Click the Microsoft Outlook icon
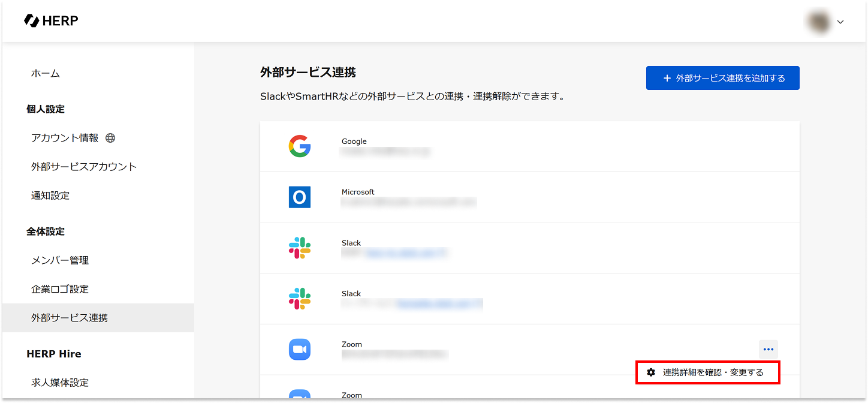 coord(300,197)
